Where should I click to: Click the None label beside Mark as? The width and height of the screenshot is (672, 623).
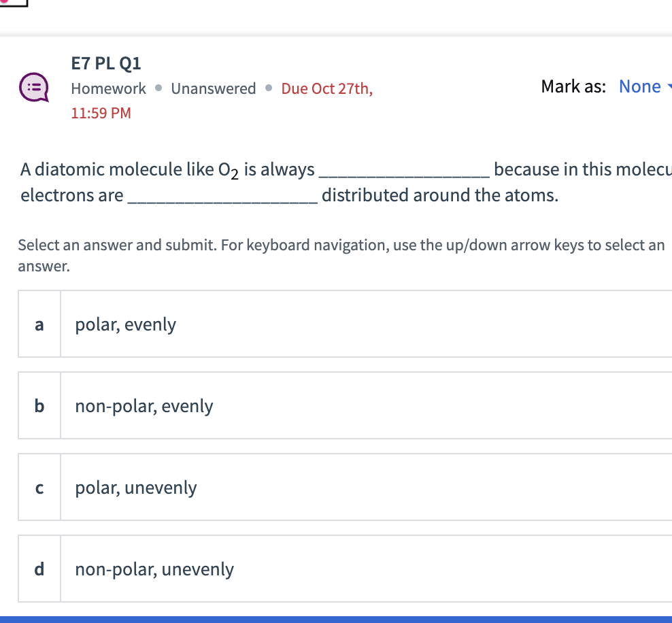(640, 86)
